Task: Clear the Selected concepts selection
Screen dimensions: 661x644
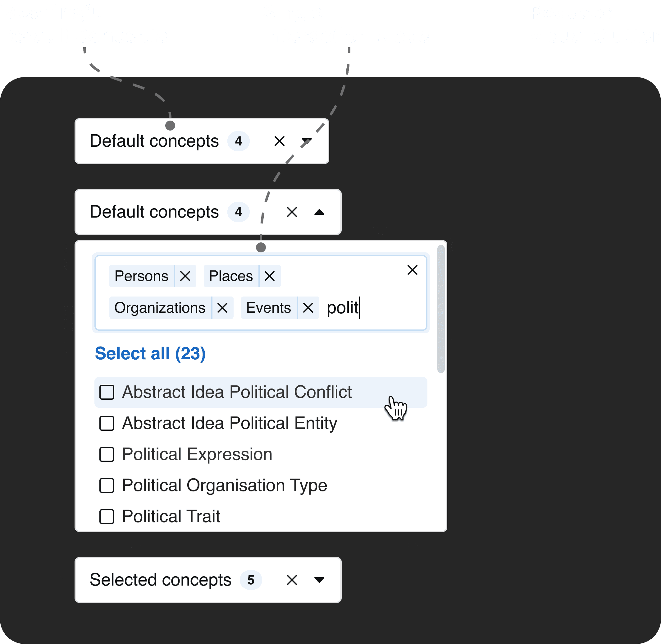Action: 292,580
